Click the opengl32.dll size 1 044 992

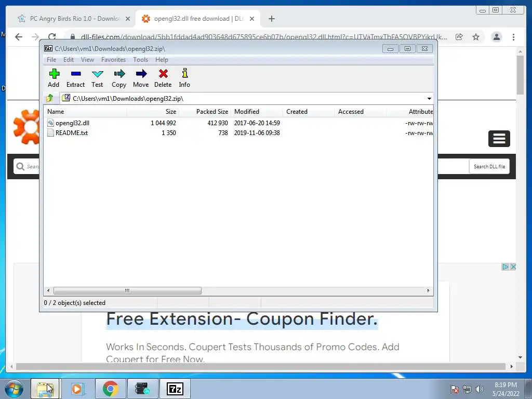[x=163, y=123]
